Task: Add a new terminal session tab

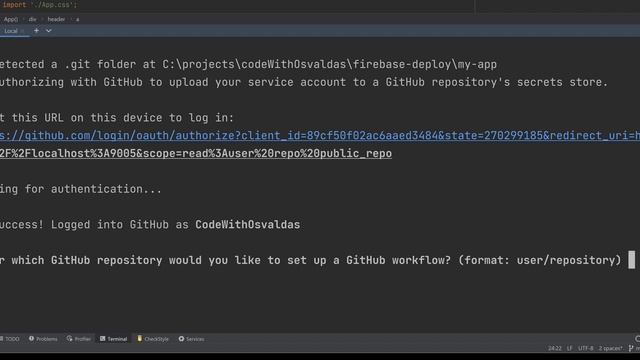Action: point(36,31)
